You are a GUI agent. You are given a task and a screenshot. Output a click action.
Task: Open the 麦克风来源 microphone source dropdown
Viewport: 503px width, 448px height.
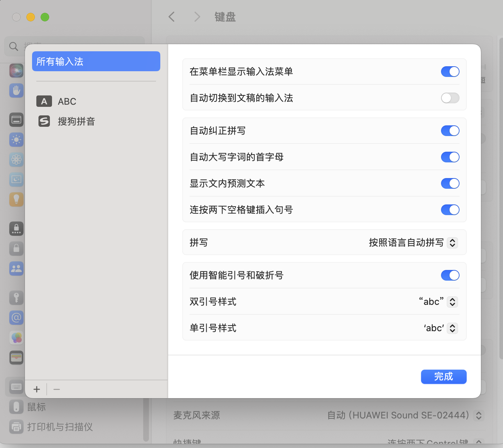tap(479, 416)
